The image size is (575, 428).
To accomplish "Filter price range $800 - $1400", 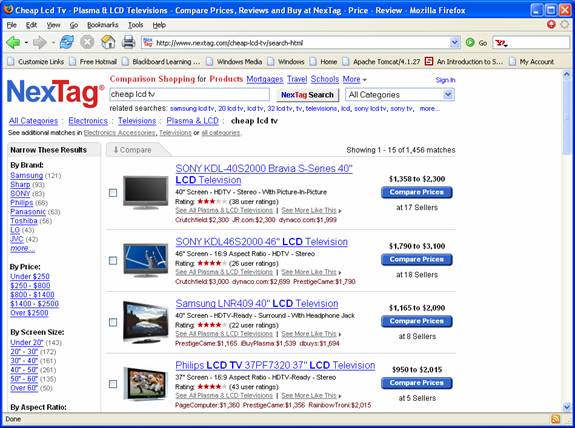I will point(32,295).
